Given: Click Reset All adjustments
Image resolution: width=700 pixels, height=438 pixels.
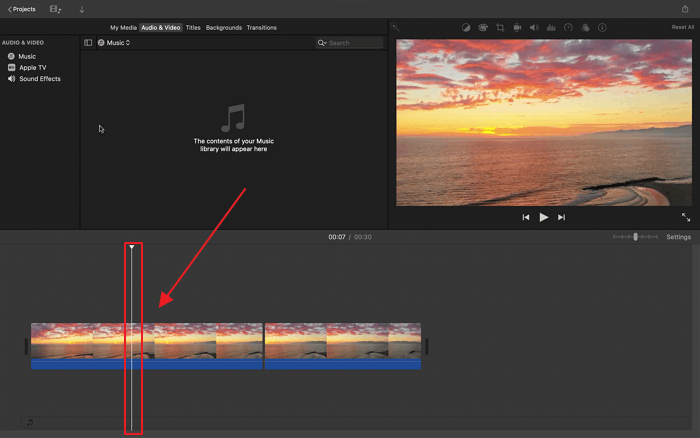Looking at the screenshot, I should pyautogui.click(x=682, y=28).
